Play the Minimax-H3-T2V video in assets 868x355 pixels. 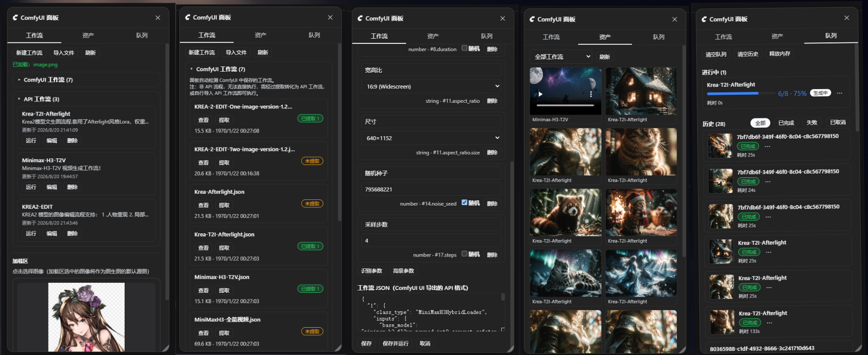coord(540,94)
